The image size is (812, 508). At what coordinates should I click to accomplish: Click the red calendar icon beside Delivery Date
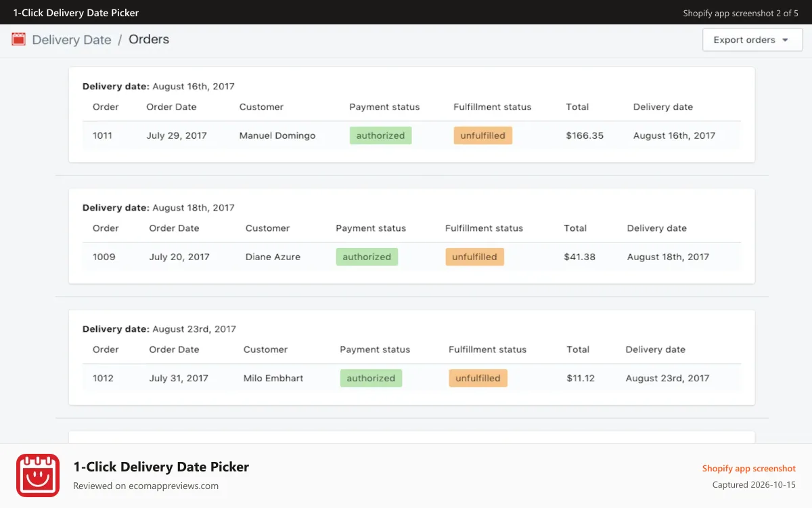[x=18, y=39]
